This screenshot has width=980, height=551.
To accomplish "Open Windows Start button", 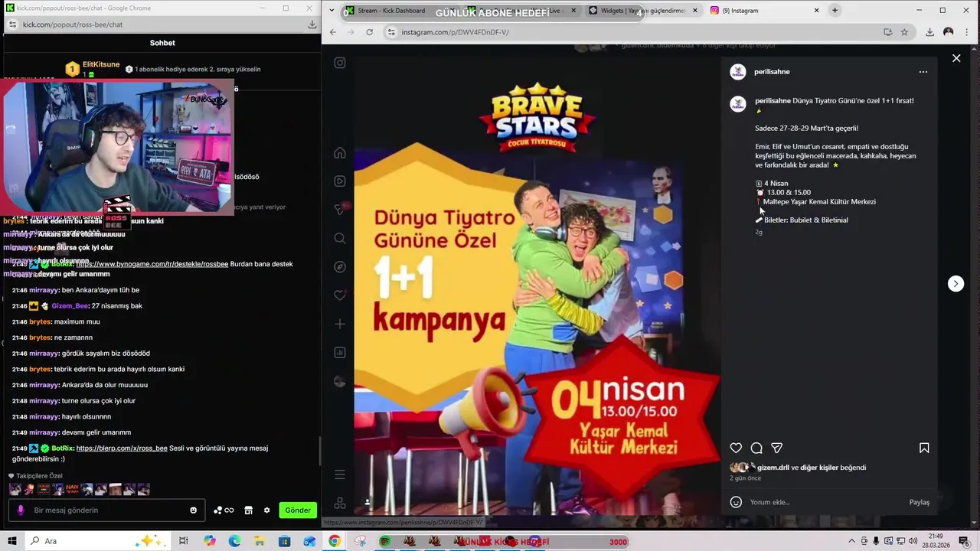I will [x=11, y=541].
